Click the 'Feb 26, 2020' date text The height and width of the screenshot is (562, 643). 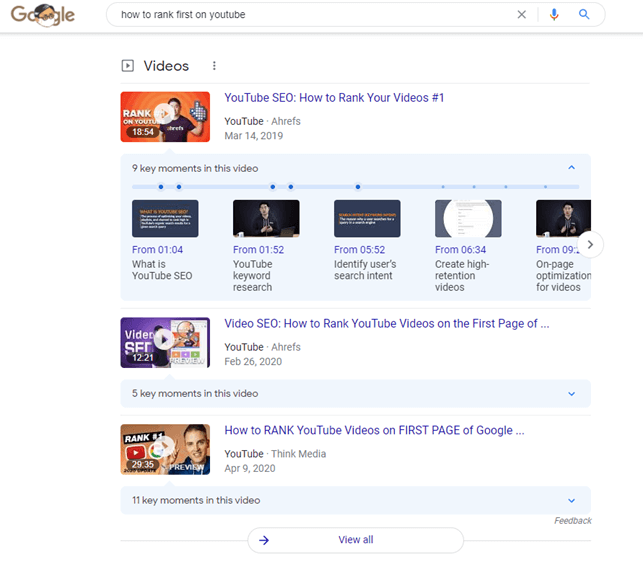tap(253, 361)
